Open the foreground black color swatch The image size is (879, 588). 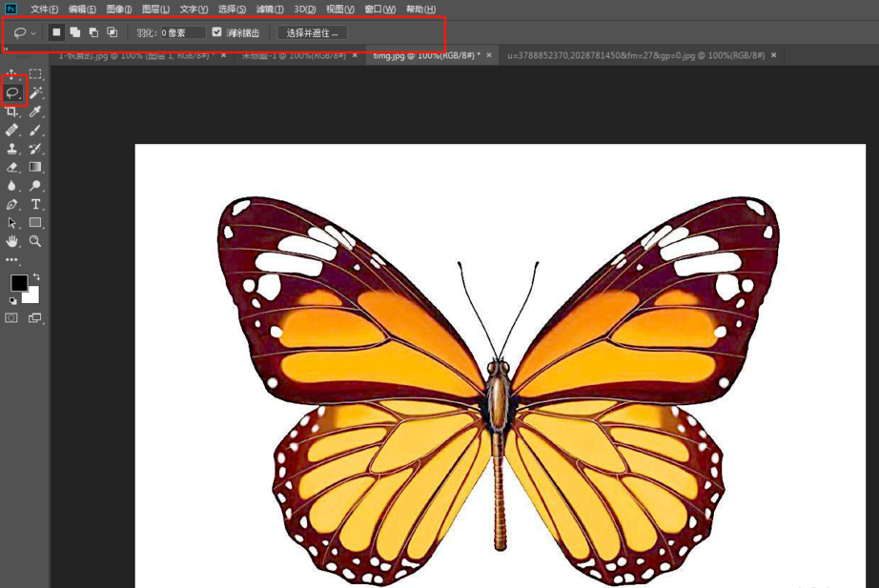(19, 283)
